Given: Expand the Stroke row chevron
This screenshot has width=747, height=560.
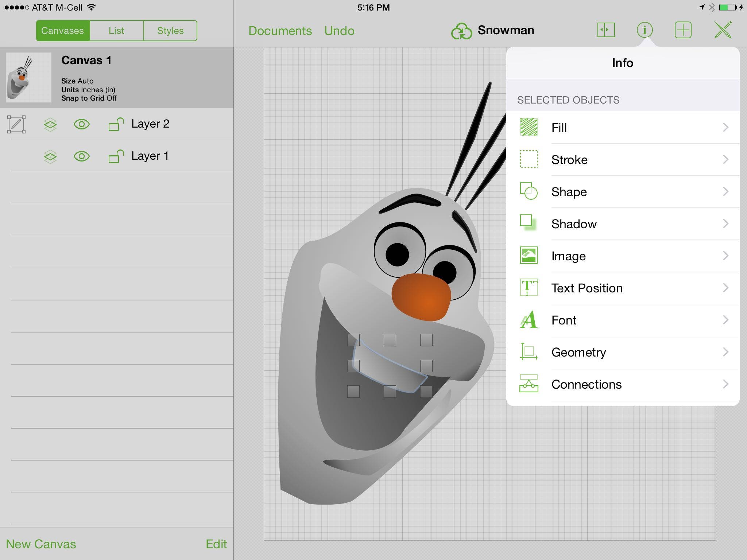Looking at the screenshot, I should [x=725, y=159].
